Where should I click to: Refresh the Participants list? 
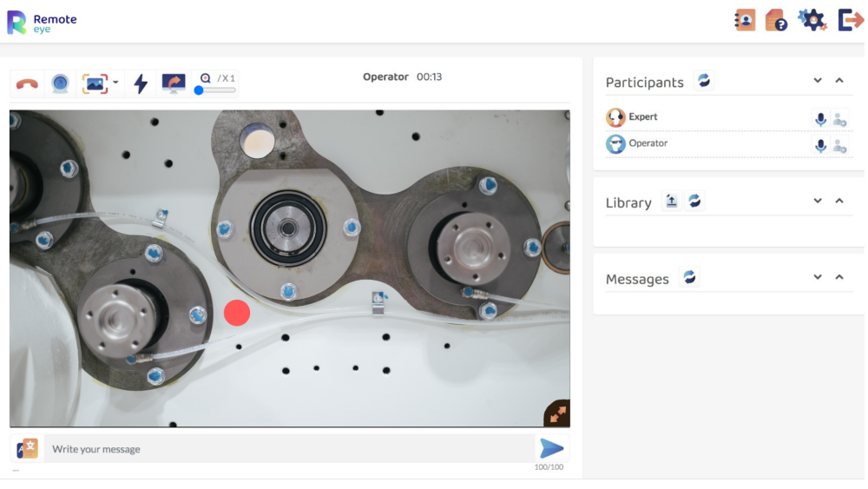point(704,81)
